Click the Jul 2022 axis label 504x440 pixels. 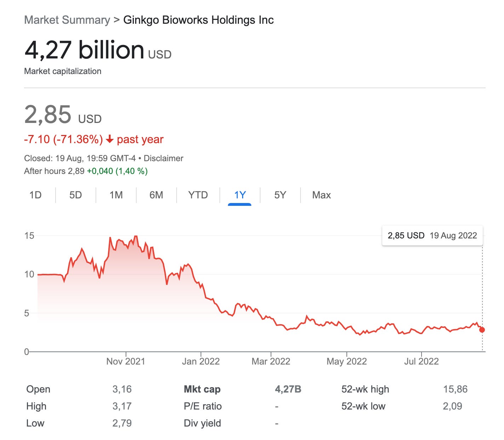coord(421,361)
